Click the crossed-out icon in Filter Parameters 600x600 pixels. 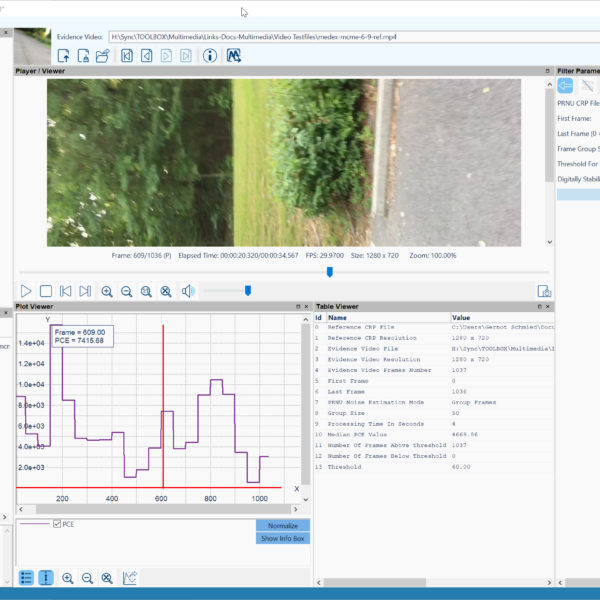(587, 85)
